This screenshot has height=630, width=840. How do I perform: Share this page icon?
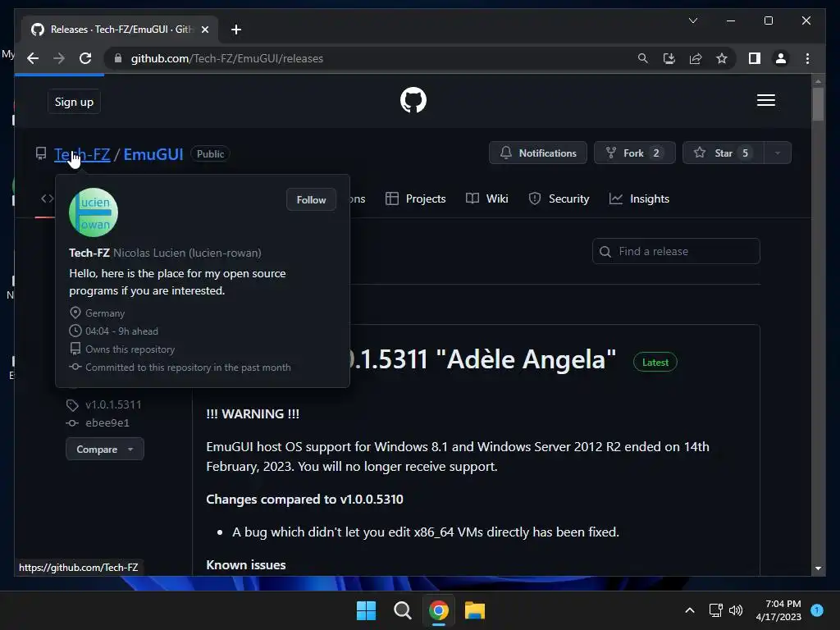tap(696, 58)
